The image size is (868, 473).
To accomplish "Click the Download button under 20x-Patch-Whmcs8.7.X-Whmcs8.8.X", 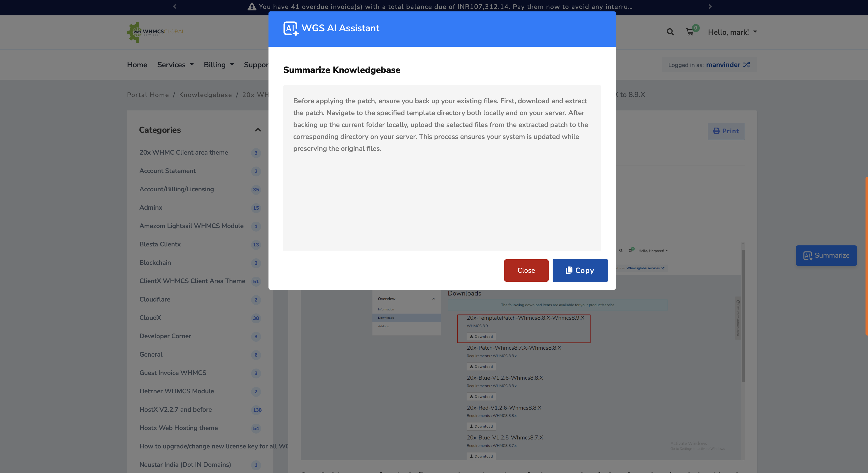I will (481, 367).
